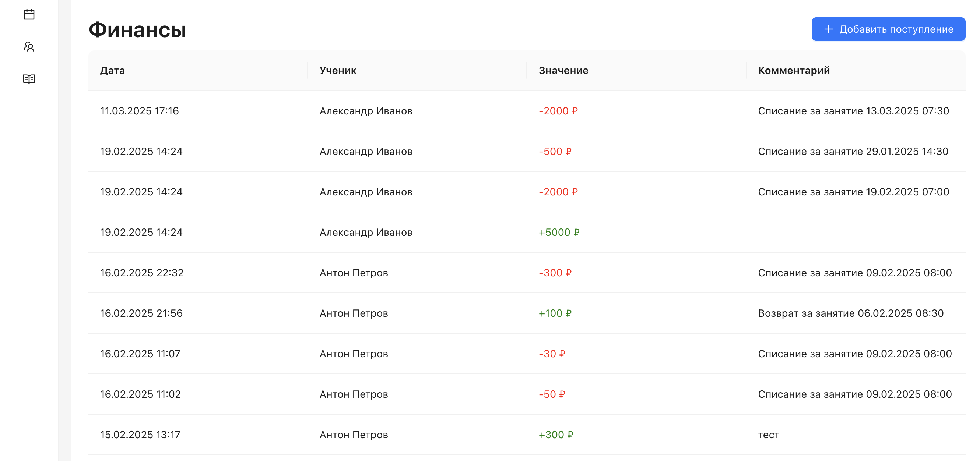Open the calendar schedule icon in sidebar
980x461 pixels.
29,15
